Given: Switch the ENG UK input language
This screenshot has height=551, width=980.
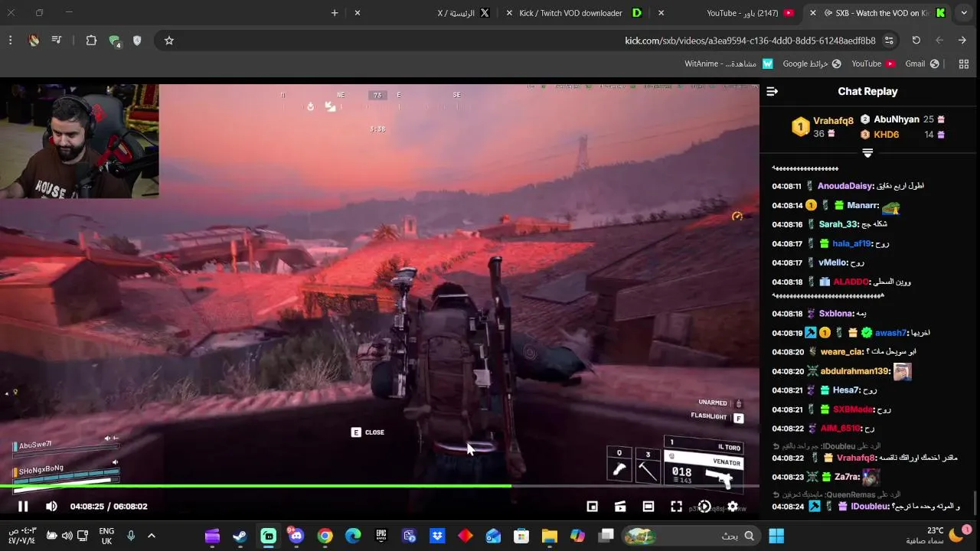Looking at the screenshot, I should (x=106, y=536).
